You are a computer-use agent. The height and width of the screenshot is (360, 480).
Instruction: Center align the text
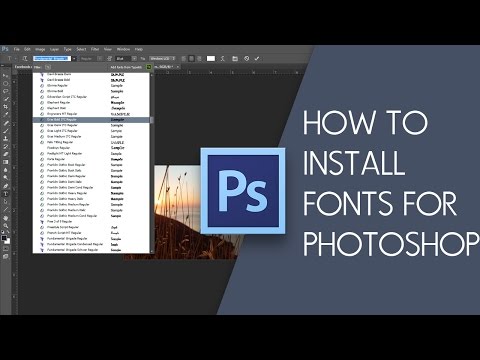coord(191,59)
